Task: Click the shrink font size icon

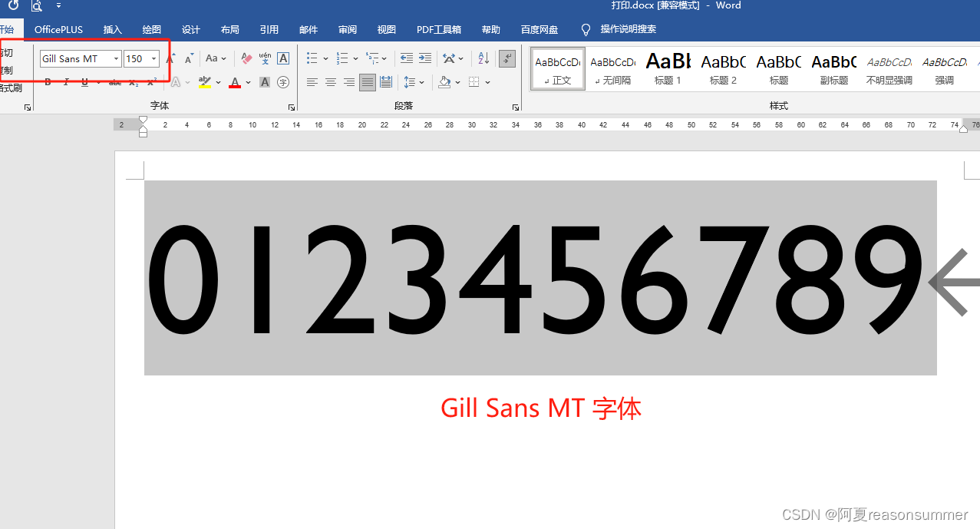Action: pos(189,58)
